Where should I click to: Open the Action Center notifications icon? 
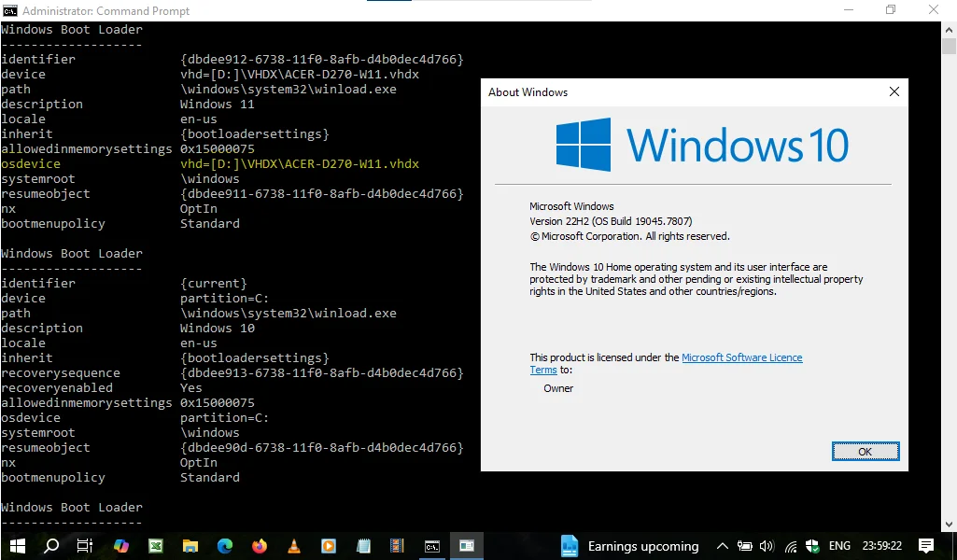pyautogui.click(x=926, y=545)
